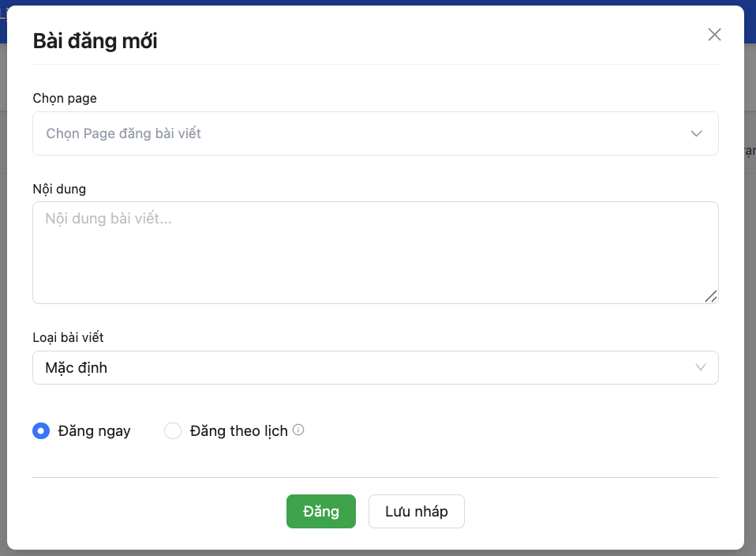Click the Đăng theo lịch label text
Screen dimensions: 756x556
point(238,431)
